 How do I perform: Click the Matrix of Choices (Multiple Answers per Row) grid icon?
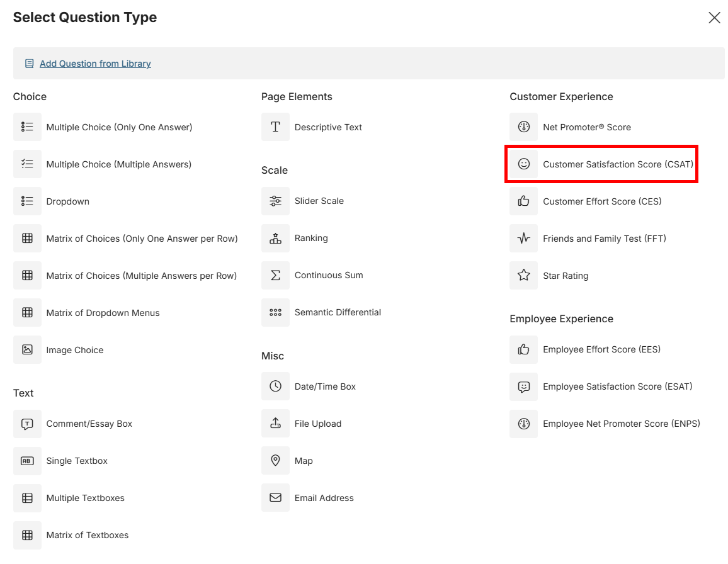27,275
